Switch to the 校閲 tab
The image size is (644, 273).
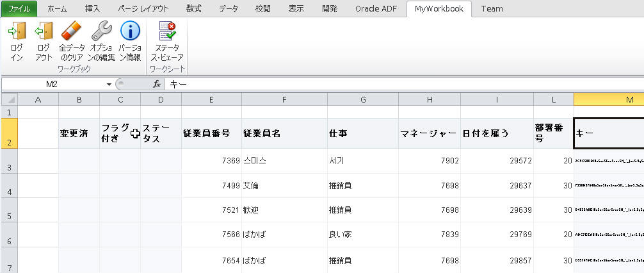tap(263, 8)
